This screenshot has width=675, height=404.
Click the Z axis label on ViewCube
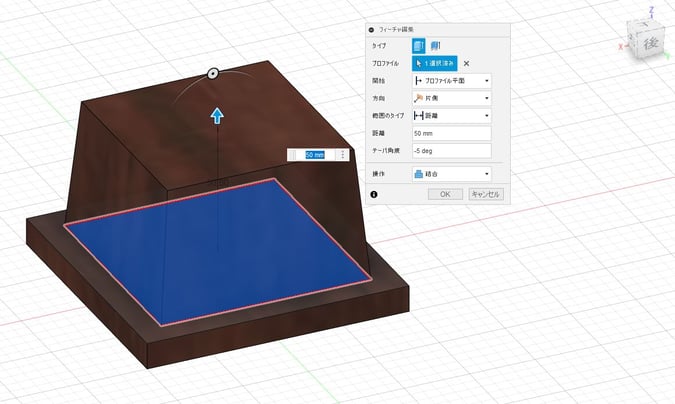tap(652, 9)
